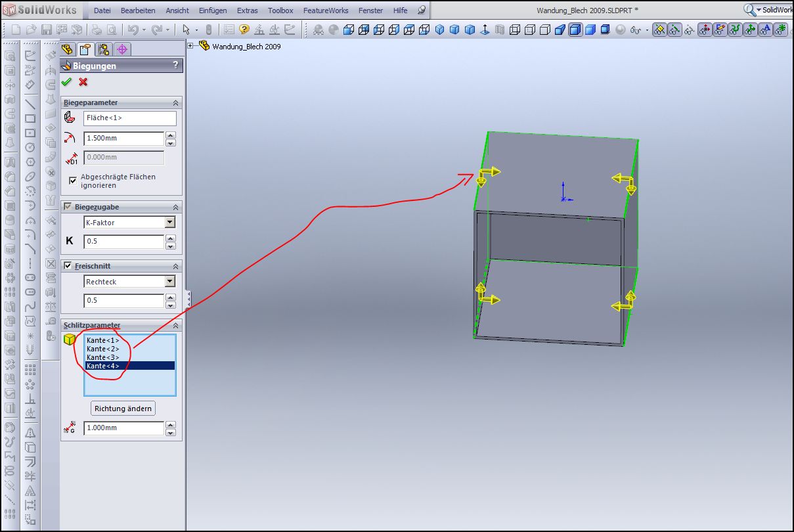
Task: Click the K factor value field 0.5
Action: pyautogui.click(x=123, y=242)
